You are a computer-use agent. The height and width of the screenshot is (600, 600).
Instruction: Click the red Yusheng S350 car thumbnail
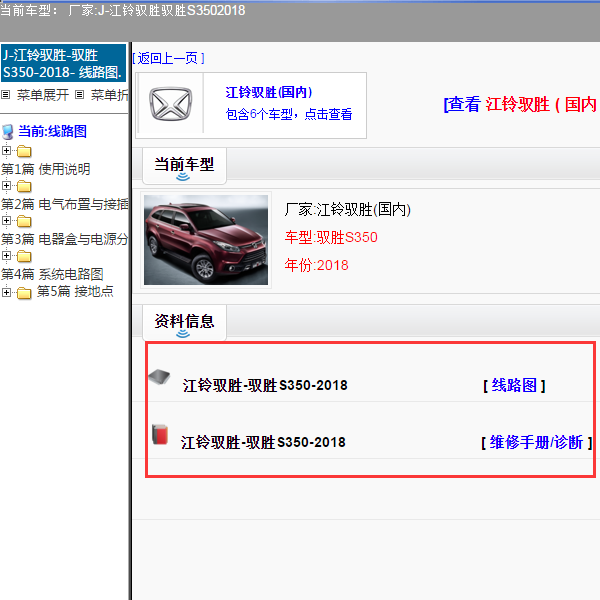[x=206, y=240]
